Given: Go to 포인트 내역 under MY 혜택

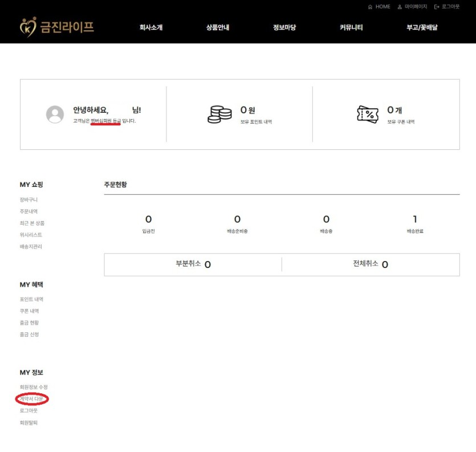Looking at the screenshot, I should click(31, 299).
